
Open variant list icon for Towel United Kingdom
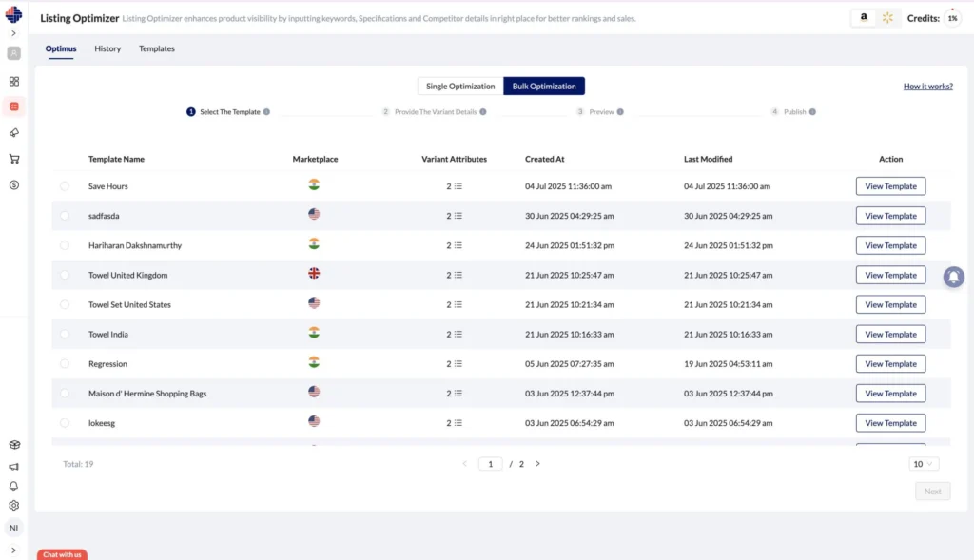458,275
